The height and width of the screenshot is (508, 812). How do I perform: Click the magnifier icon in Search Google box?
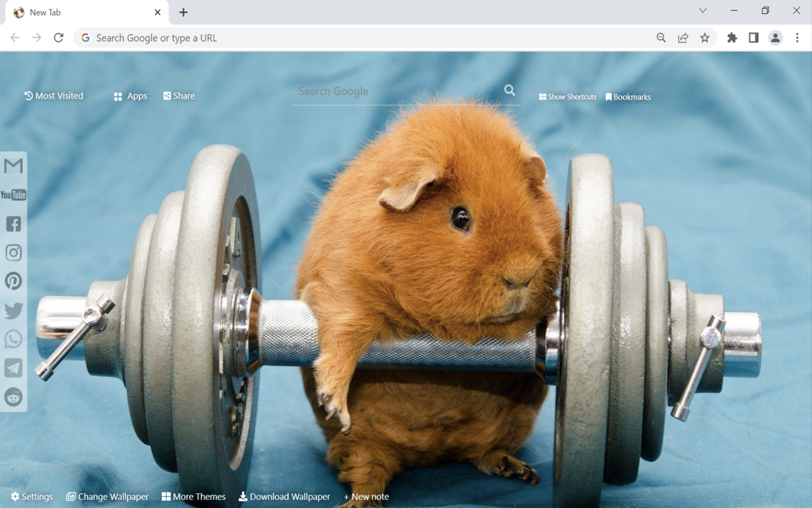click(509, 90)
